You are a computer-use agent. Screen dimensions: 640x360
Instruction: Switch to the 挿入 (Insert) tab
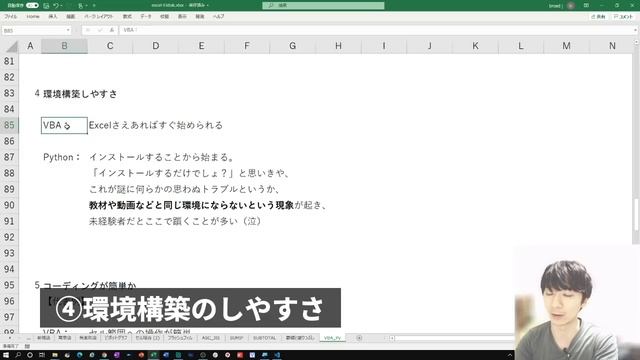(53, 16)
